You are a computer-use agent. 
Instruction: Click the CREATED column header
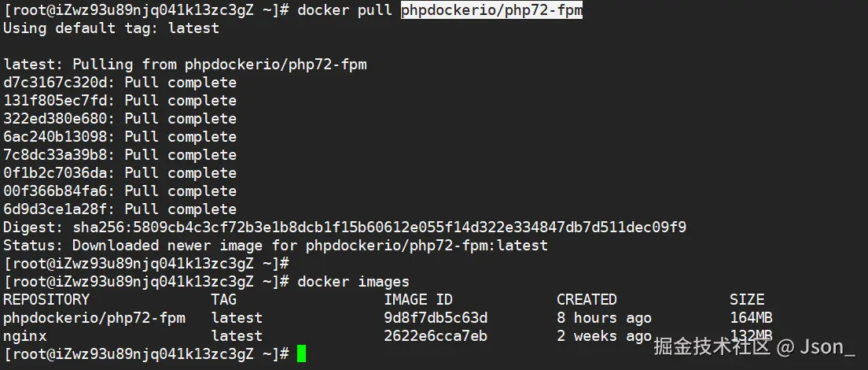point(587,300)
